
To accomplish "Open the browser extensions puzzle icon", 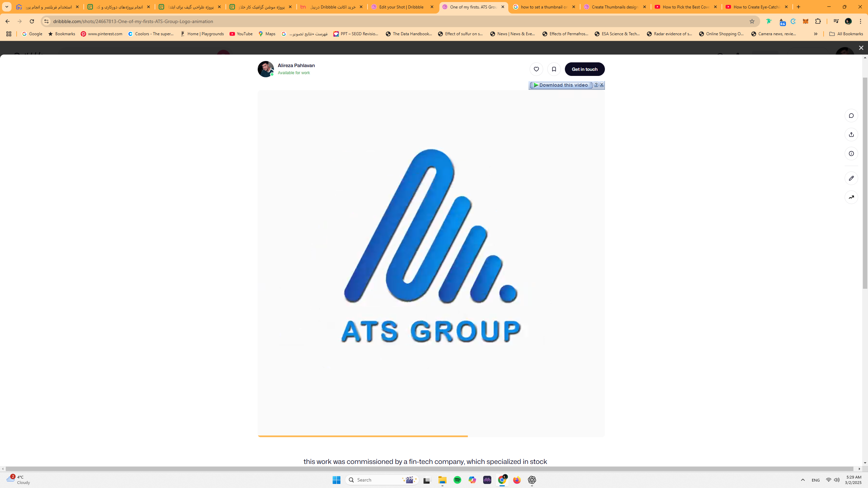I will click(x=818, y=21).
